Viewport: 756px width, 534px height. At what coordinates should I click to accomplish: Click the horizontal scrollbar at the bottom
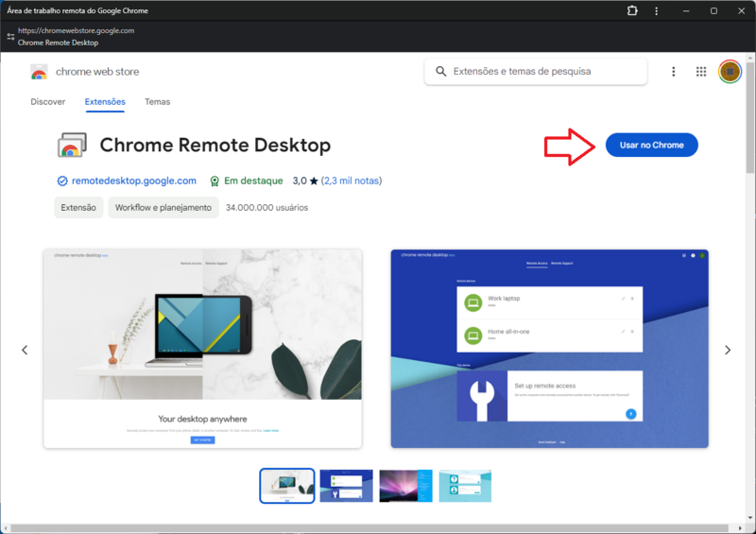click(x=369, y=528)
